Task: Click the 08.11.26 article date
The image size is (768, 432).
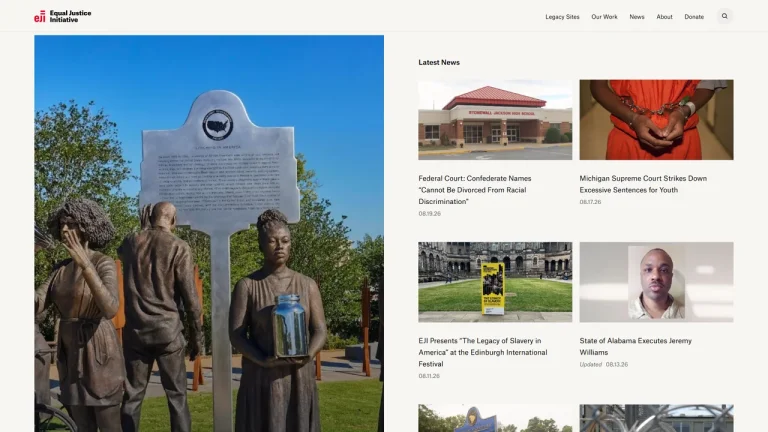Action: pyautogui.click(x=429, y=376)
